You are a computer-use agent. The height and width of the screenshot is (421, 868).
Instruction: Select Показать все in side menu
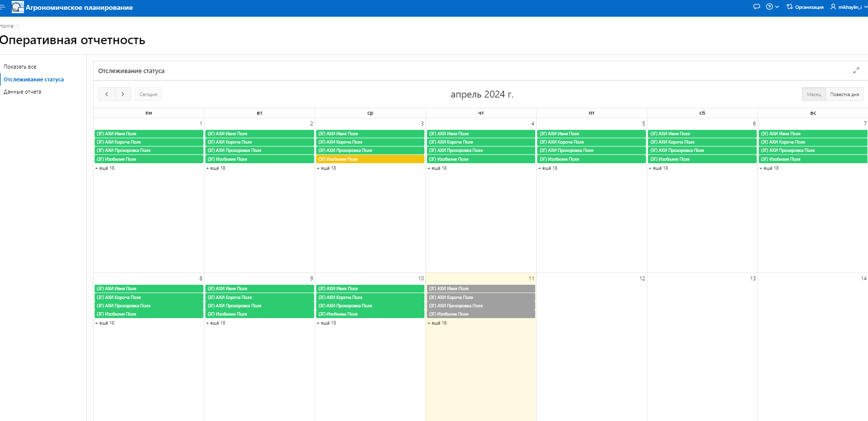click(x=20, y=67)
